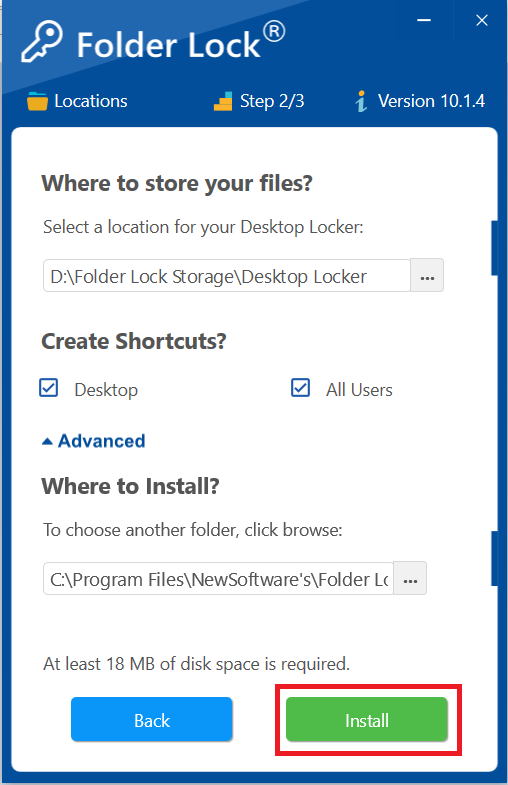Click the Install button

[366, 719]
